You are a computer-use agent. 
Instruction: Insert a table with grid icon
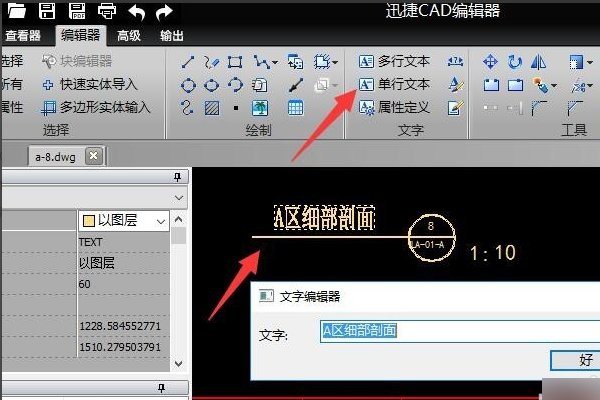click(295, 108)
